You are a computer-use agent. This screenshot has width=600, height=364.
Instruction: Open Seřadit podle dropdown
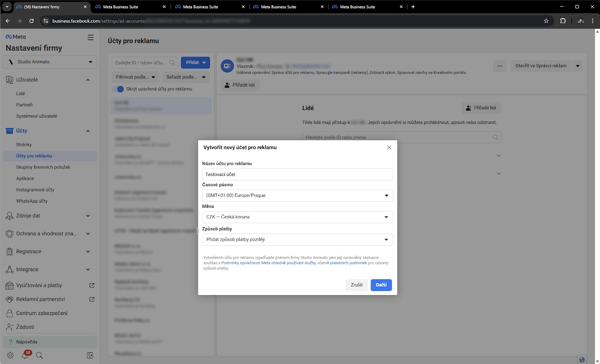pos(186,77)
